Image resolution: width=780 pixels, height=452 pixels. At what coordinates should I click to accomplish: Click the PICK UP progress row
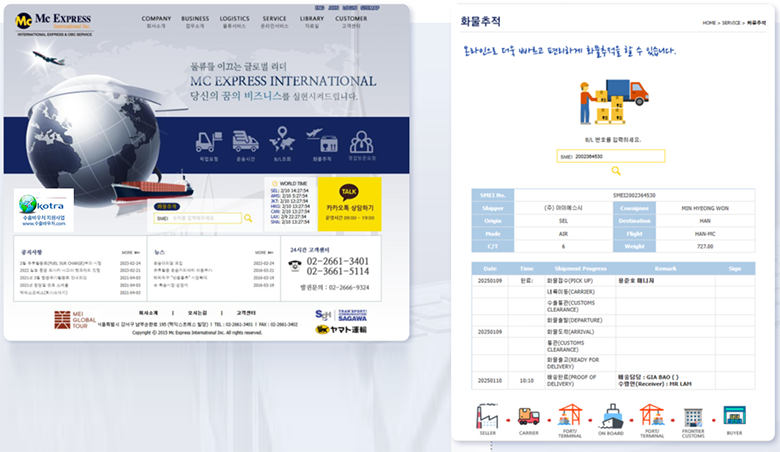pyautogui.click(x=613, y=281)
